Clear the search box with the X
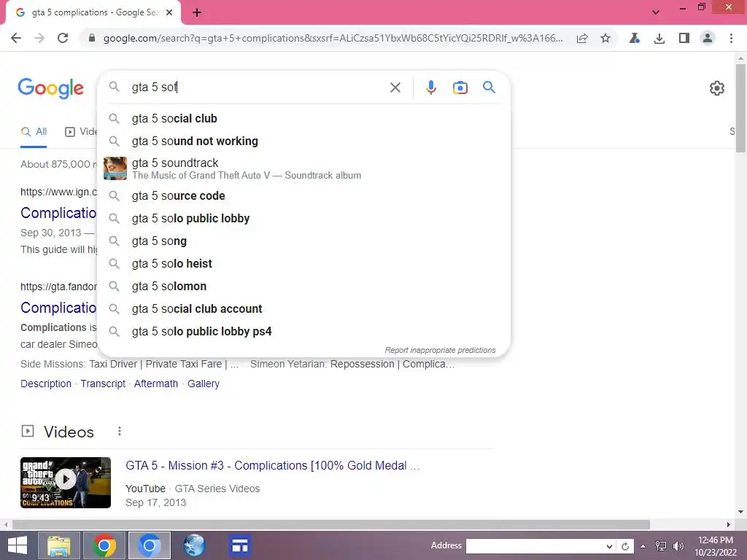The image size is (747, 560). click(x=395, y=87)
